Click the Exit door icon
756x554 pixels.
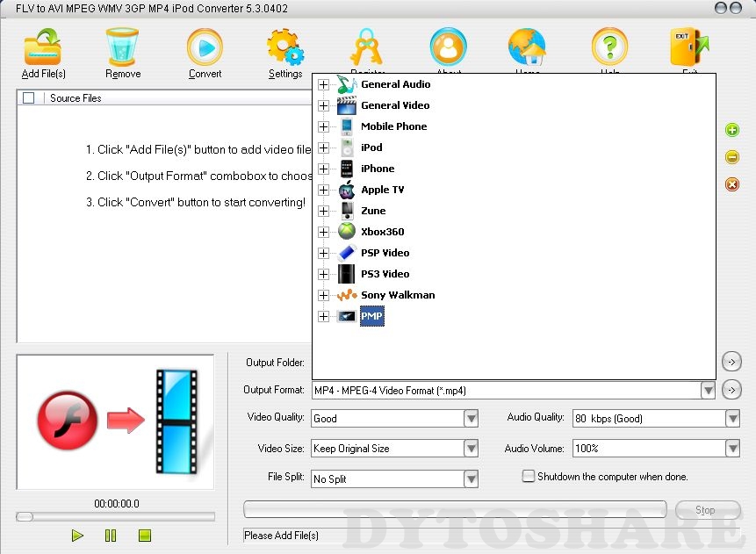click(689, 47)
